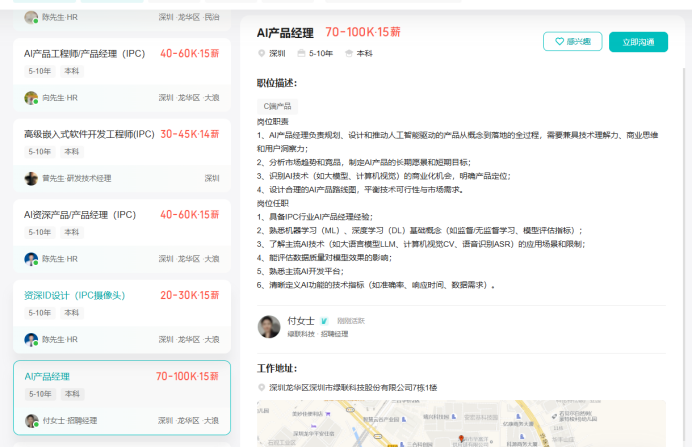Viewport: 692px width, 447px height.
Task: Click the address pin icon under 工作地址
Action: [x=262, y=386]
